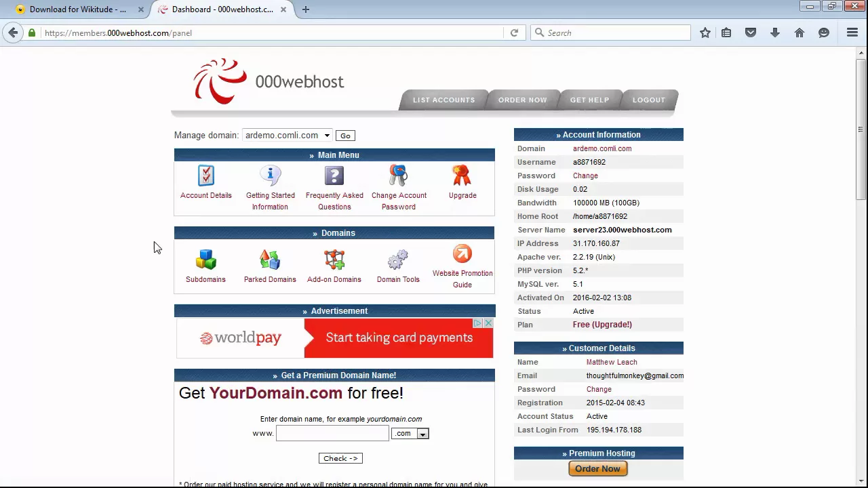This screenshot has height=488, width=868.
Task: Open the Subdomains cubes icon
Action: point(205,260)
